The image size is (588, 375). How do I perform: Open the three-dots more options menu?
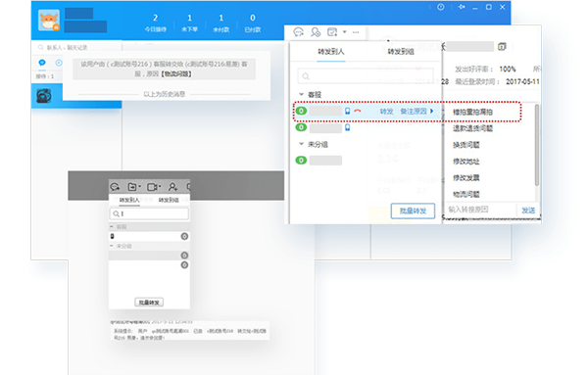coord(356,32)
